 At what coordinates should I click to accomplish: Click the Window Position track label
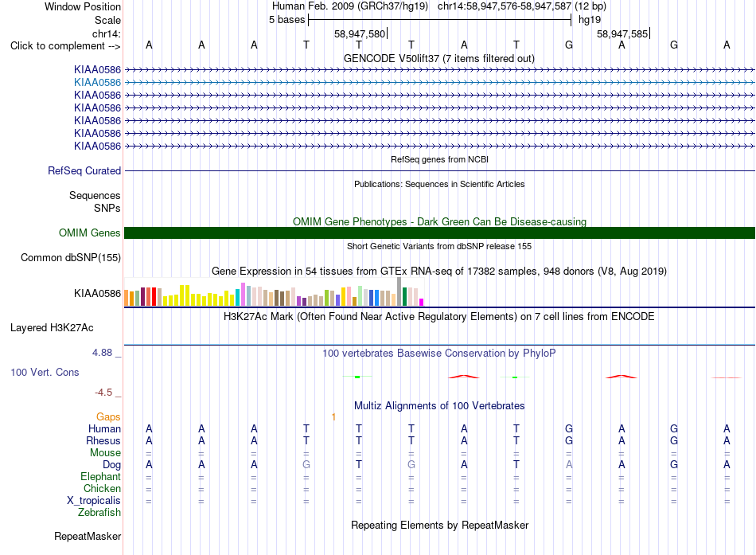[x=83, y=6]
